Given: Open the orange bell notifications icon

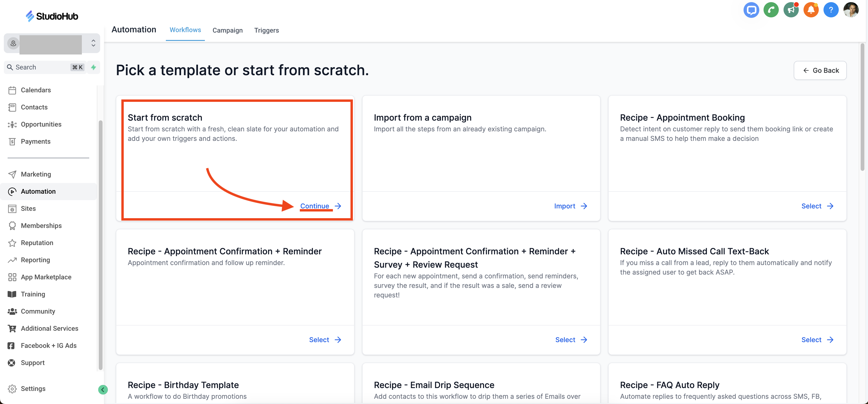Looking at the screenshot, I should pos(811,10).
